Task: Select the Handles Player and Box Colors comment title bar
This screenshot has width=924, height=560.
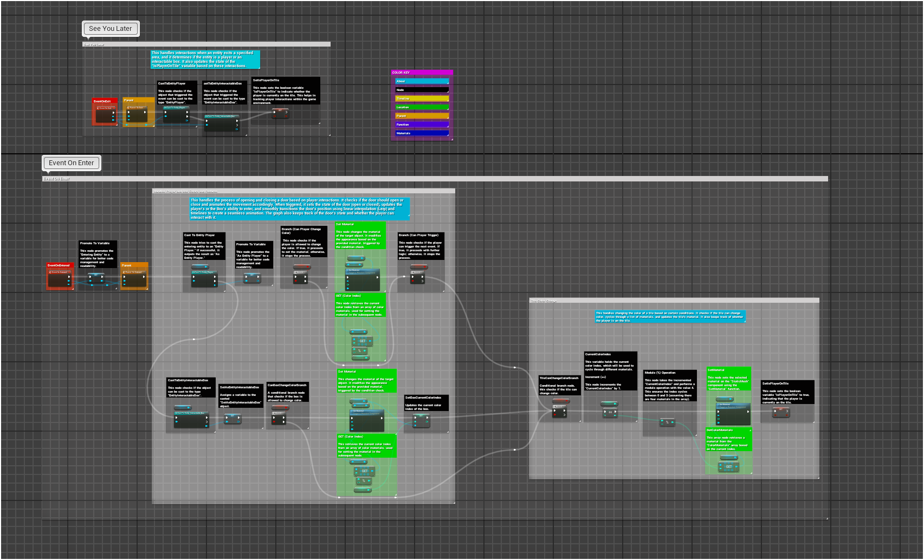Action: click(303, 191)
